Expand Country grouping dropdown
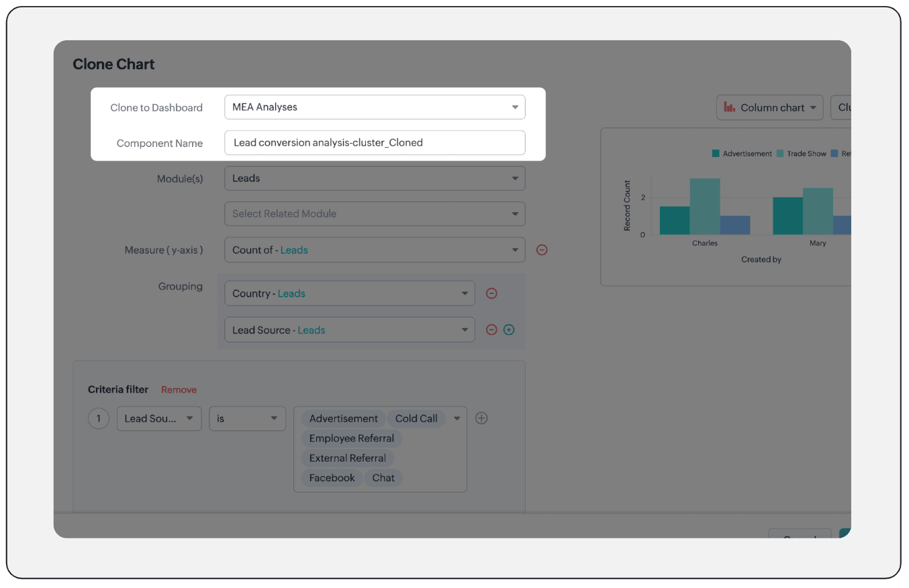This screenshot has height=588, width=909. 349,293
